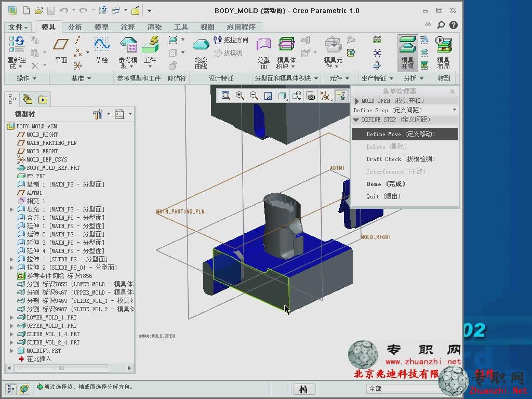Click the Mold Volume (模具体积块) icon
Viewport: 532px width, 399px height.
point(287,45)
